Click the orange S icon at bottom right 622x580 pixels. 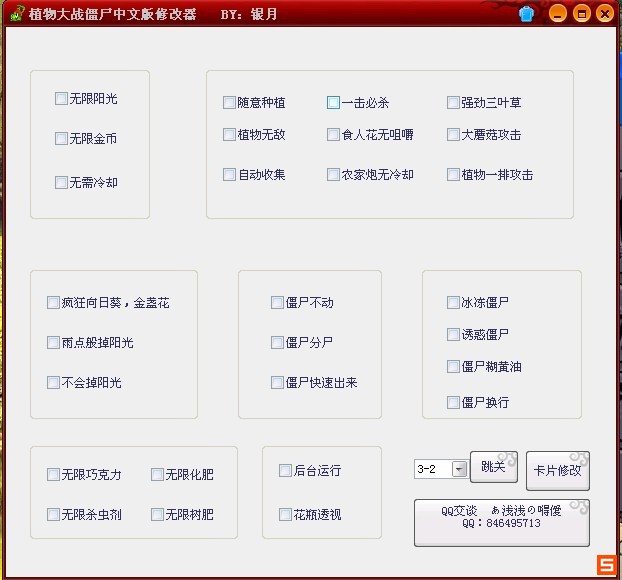[606, 565]
